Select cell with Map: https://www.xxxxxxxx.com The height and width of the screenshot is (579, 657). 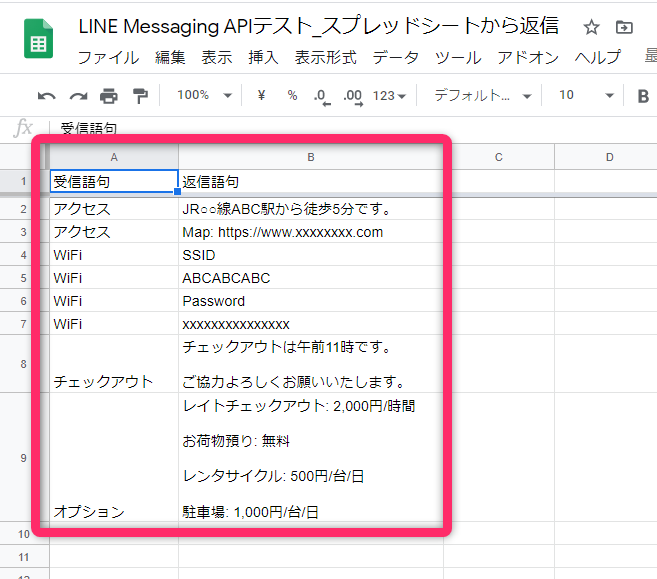click(x=310, y=232)
